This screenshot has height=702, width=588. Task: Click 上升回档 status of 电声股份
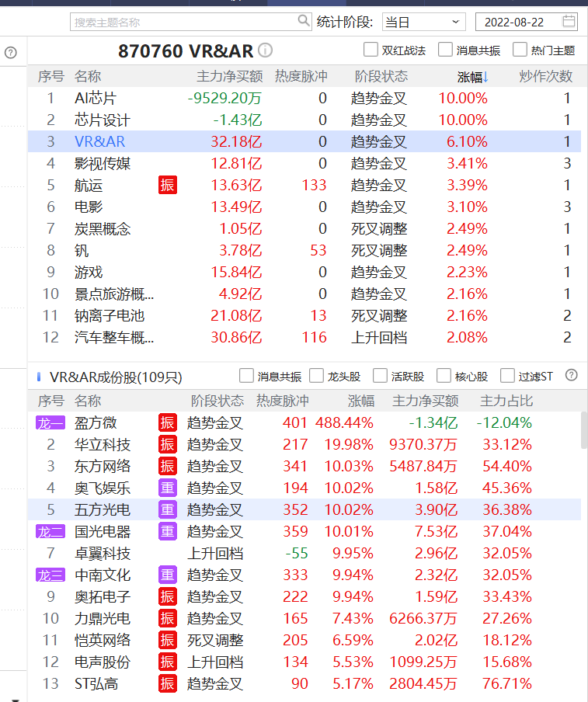pyautogui.click(x=215, y=662)
